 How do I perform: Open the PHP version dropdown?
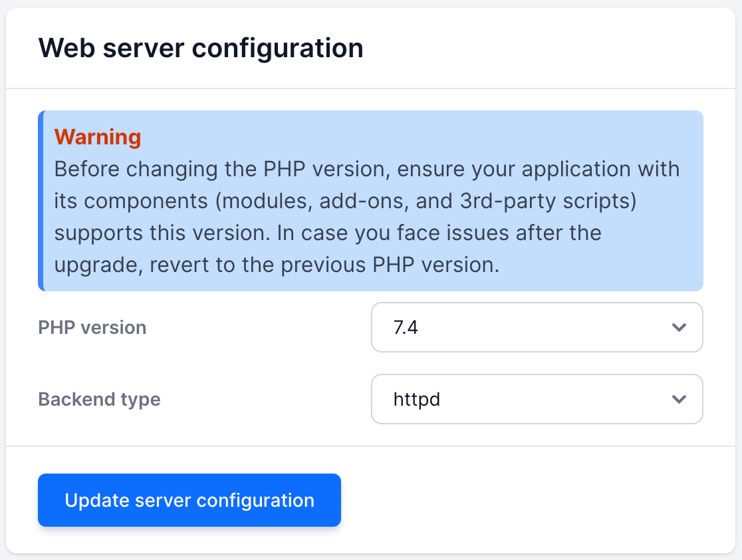tap(536, 327)
